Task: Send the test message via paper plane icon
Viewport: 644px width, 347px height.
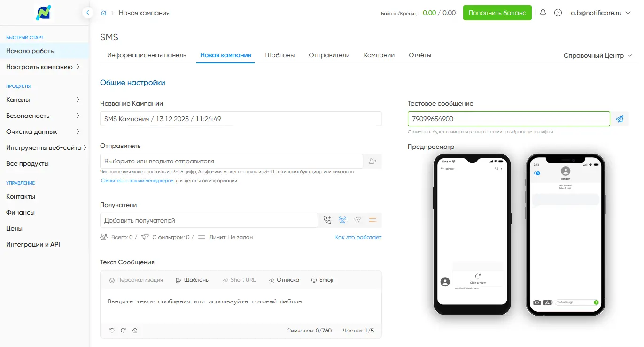Action: pos(620,118)
